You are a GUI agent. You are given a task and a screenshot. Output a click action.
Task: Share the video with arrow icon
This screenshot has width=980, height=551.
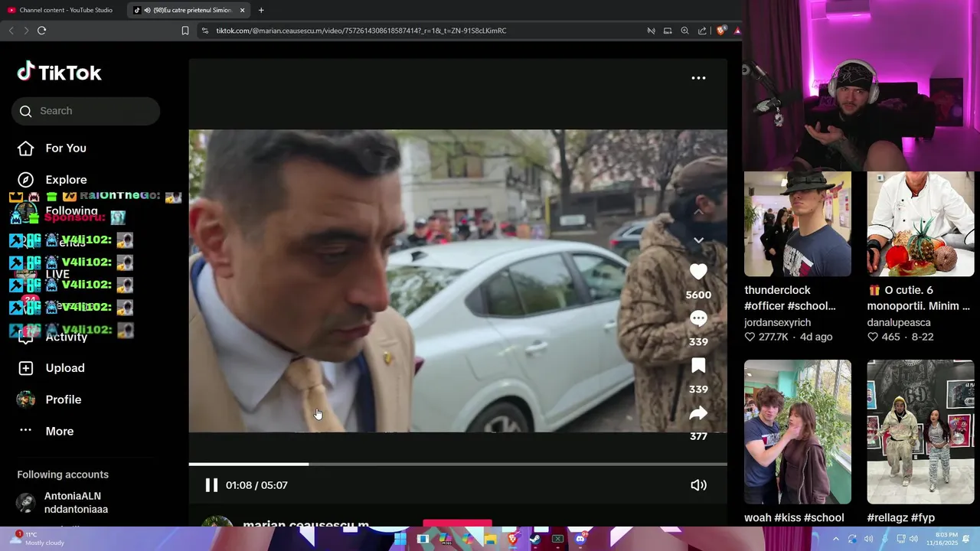(698, 413)
